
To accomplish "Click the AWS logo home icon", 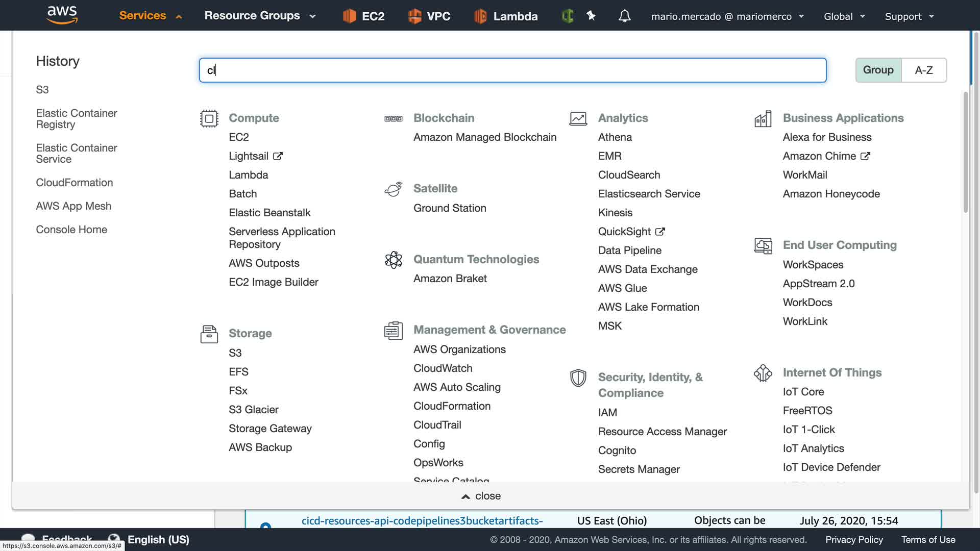I will [x=62, y=15].
